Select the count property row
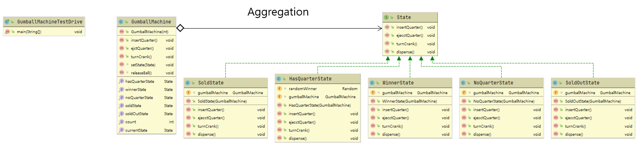Image resolution: width=644 pixels, height=147 pixels. (146, 122)
